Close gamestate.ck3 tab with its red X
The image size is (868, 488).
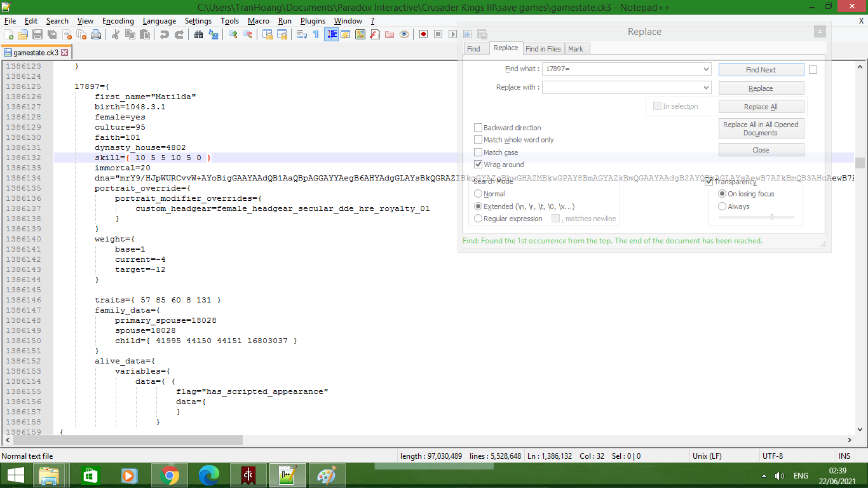tap(64, 53)
